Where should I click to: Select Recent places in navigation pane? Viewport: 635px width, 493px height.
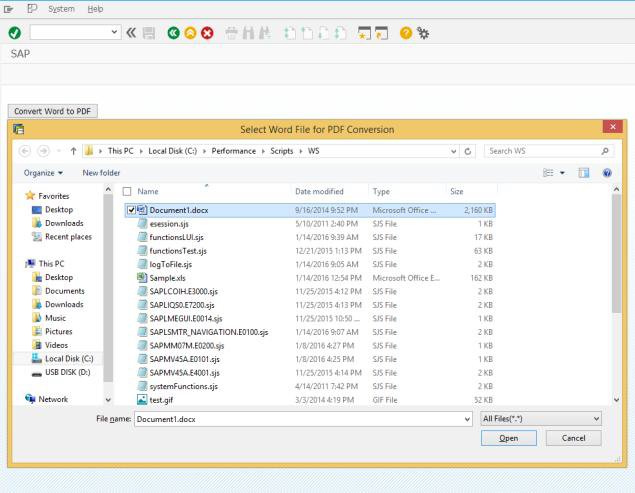pos(68,237)
